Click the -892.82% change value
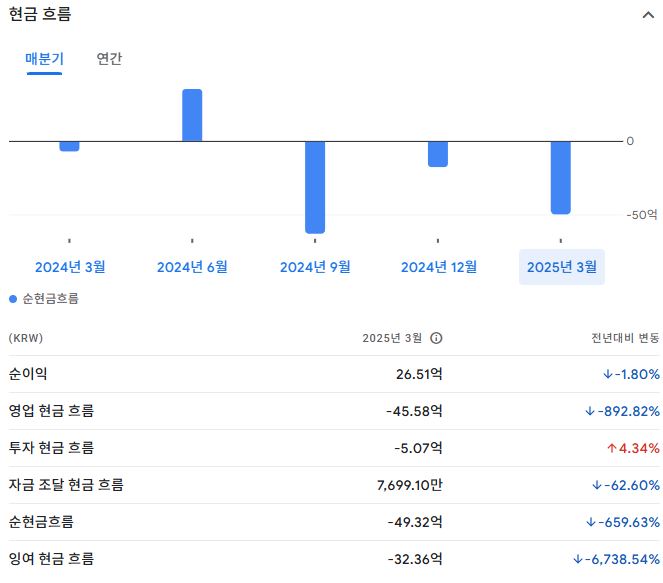663x583 pixels. pos(622,411)
